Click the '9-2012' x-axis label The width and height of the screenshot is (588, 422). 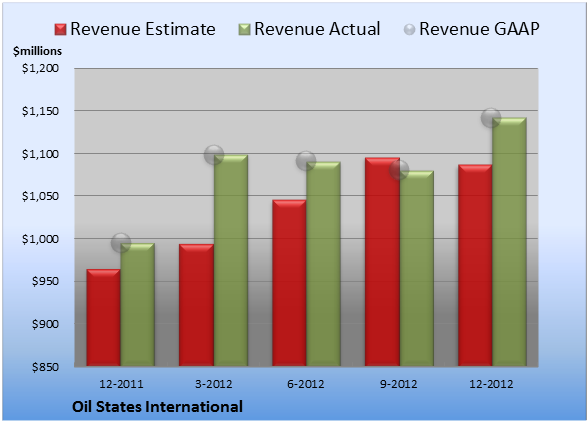[x=399, y=384]
